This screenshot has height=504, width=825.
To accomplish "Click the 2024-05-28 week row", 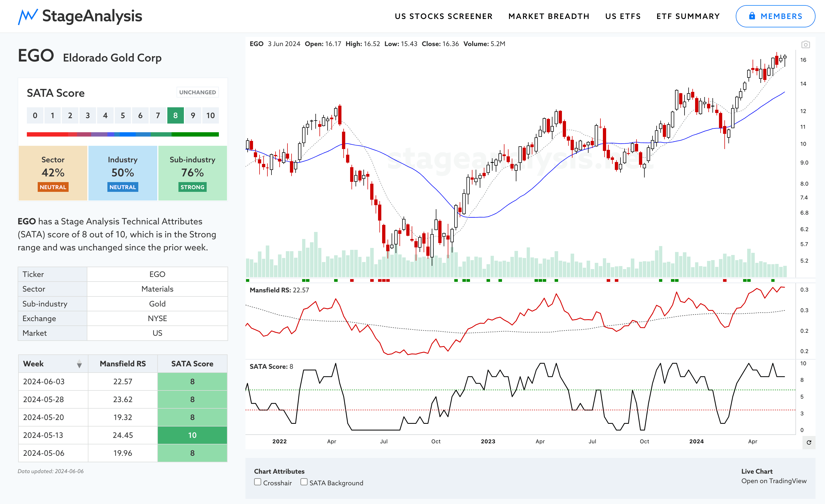I will pyautogui.click(x=123, y=399).
